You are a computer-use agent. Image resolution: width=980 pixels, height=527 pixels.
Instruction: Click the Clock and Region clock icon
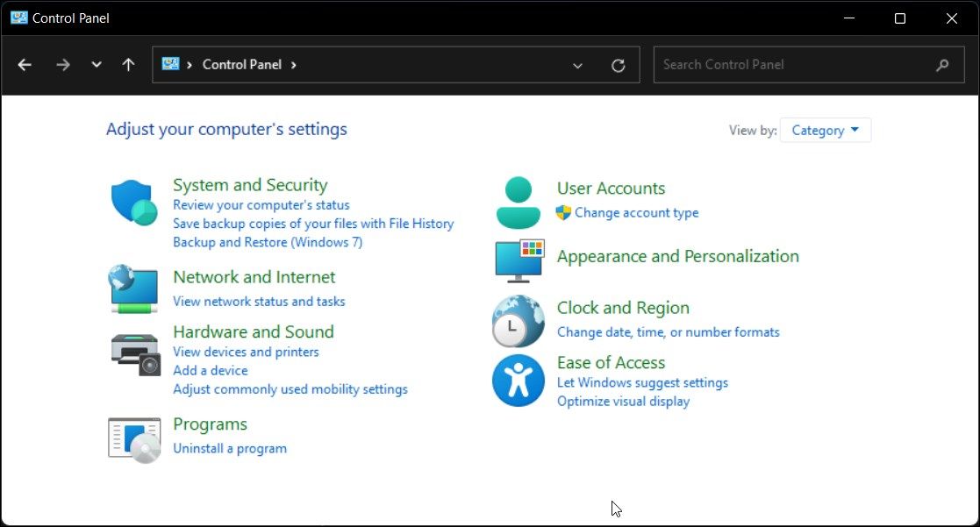click(518, 321)
